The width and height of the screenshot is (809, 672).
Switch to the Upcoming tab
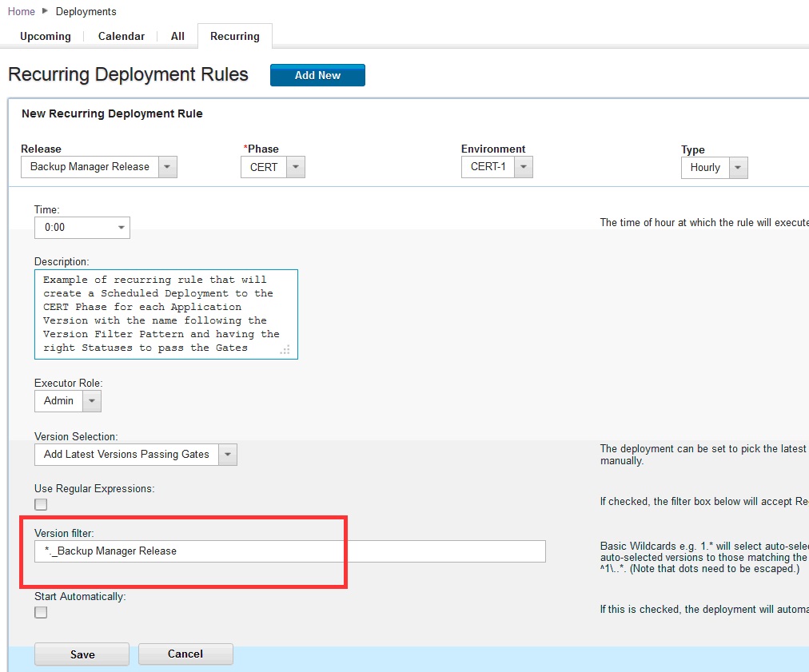[x=46, y=36]
